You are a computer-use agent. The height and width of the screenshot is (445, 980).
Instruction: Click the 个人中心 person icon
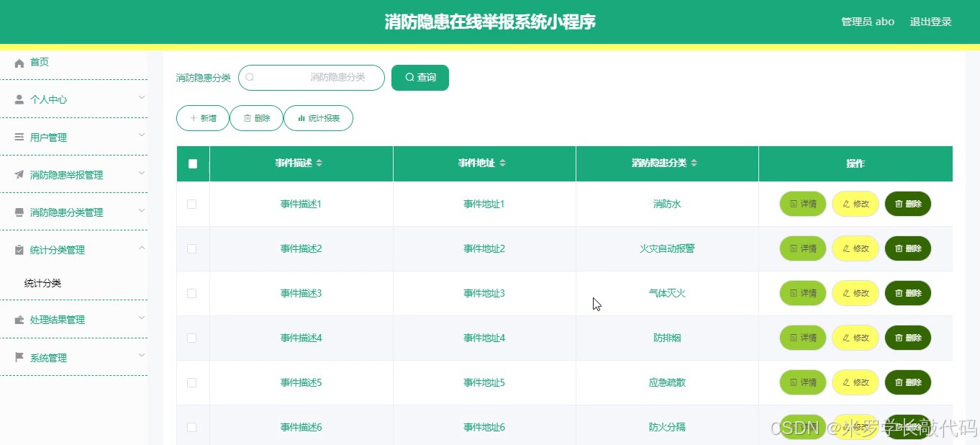point(18,99)
